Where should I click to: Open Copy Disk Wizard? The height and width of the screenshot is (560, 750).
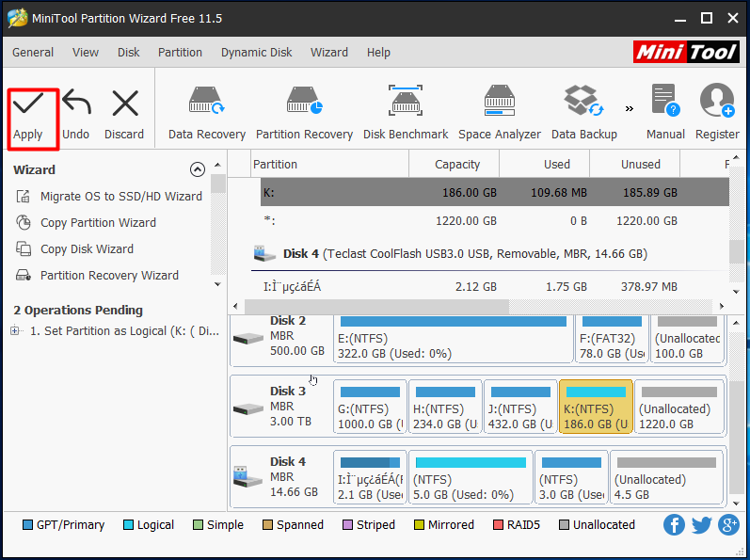[x=74, y=248]
